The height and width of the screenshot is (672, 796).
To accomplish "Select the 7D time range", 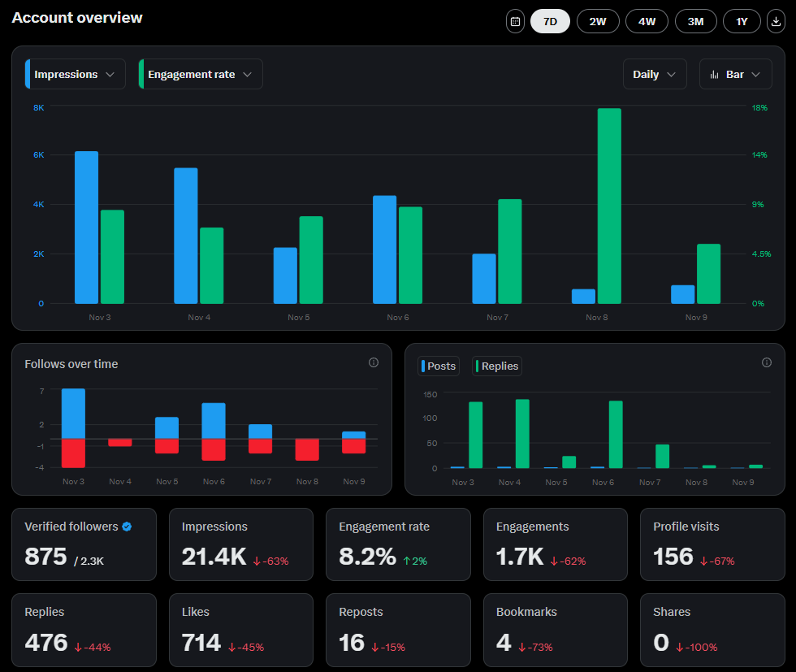I will coord(550,22).
